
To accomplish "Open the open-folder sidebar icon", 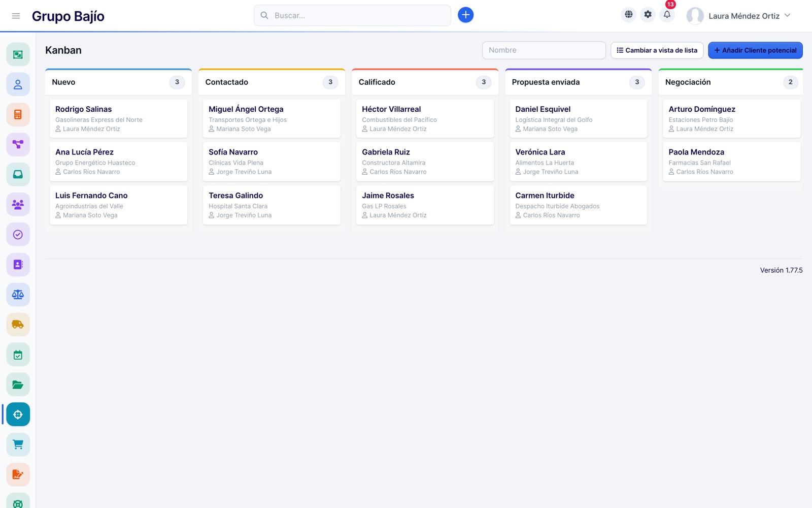I will 18,385.
